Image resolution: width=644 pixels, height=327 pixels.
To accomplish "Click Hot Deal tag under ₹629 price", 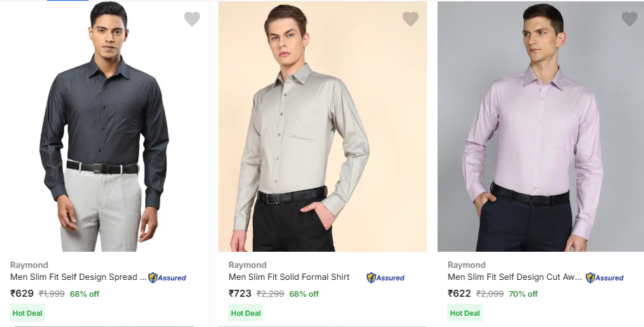I will [x=27, y=313].
